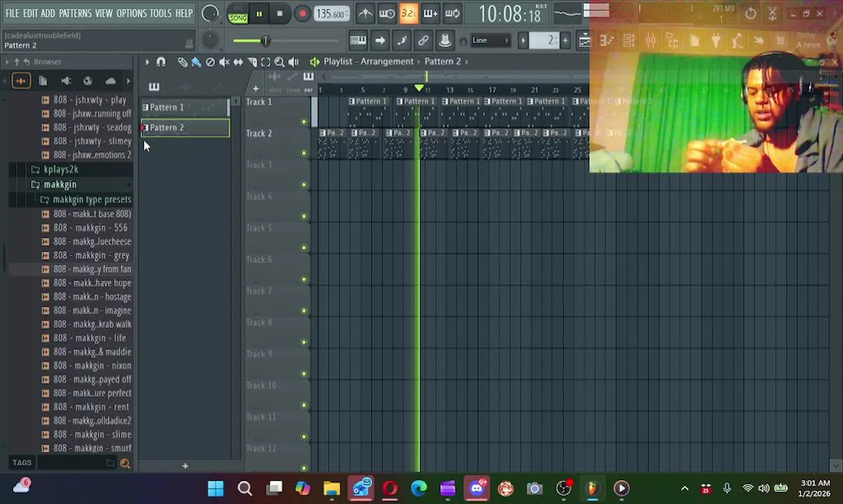Click the tempo 135.600 field
The width and height of the screenshot is (843, 504).
click(x=330, y=14)
